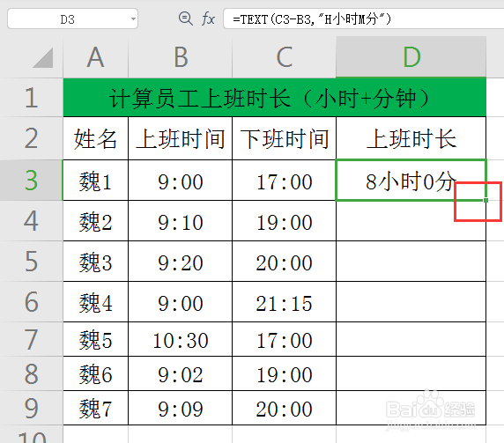The image size is (504, 443).
Task: Click cell 魏3
Action: pos(95,262)
